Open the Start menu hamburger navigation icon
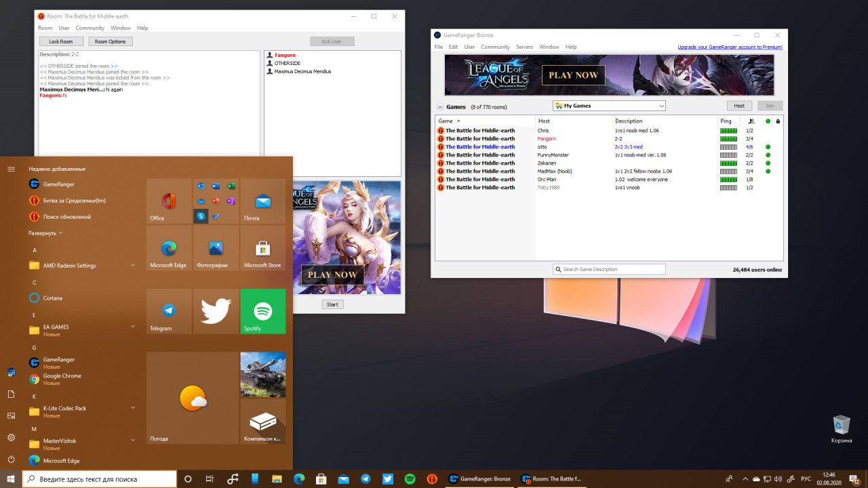Image resolution: width=868 pixels, height=488 pixels. (x=11, y=169)
